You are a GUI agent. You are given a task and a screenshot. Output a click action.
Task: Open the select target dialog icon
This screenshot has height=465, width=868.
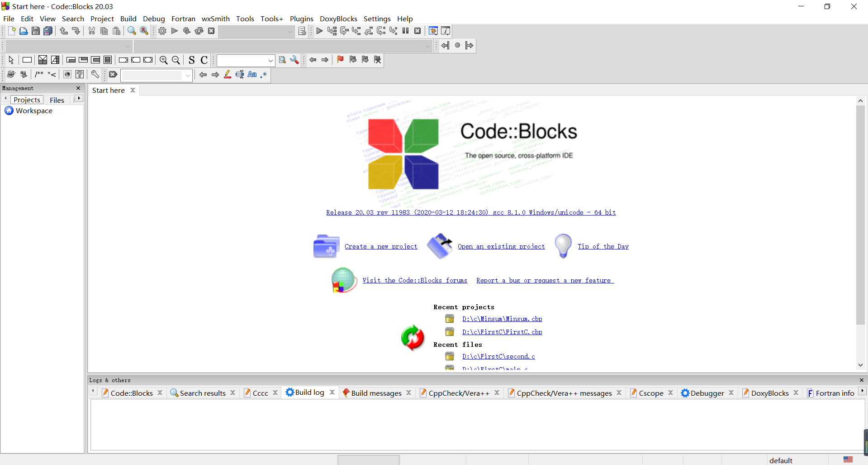[x=302, y=31]
